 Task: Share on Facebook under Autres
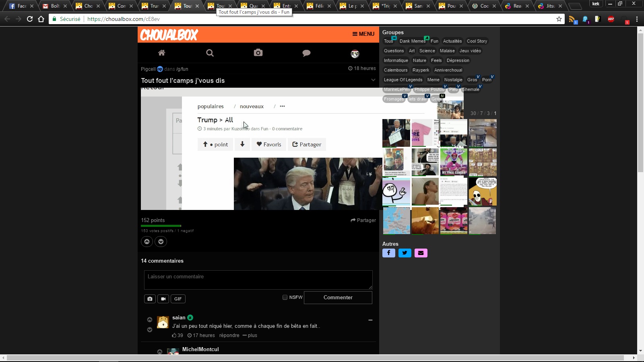pos(389,253)
